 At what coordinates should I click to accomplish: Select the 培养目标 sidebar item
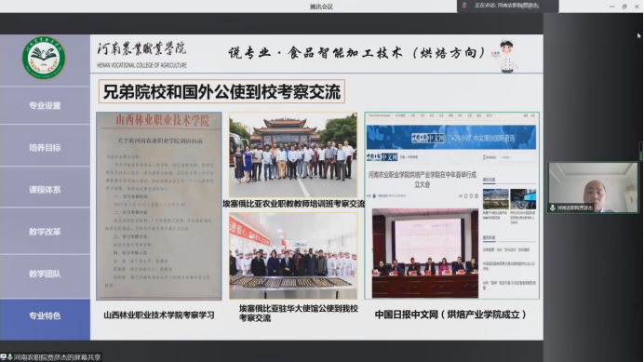(45, 148)
